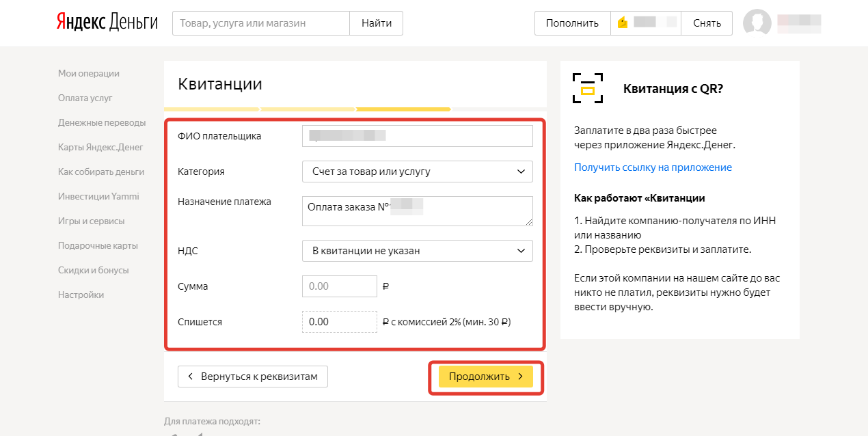868x436 pixels.
Task: Click the yellow coin icon beside the balance
Action: [621, 23]
